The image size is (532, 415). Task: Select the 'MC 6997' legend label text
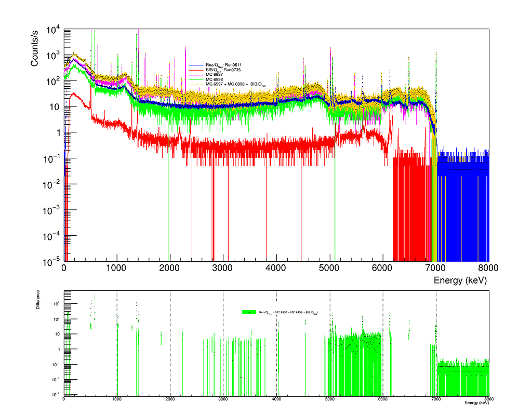215,74
